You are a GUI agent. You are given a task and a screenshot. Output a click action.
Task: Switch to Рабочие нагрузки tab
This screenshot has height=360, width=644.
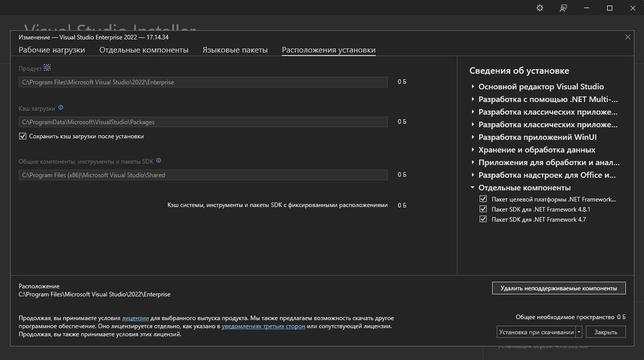click(x=52, y=50)
